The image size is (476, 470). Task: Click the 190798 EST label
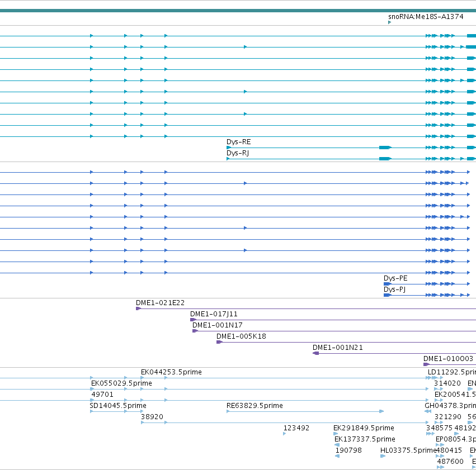[x=348, y=450]
